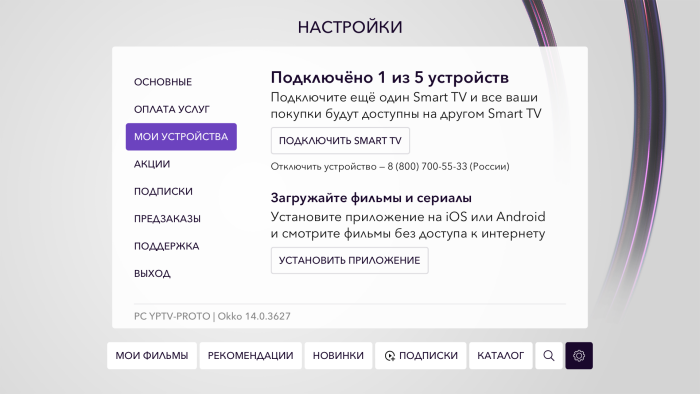Open ПОДПИСКИ in the settings sidebar
Image resolution: width=700 pixels, height=394 pixels.
coord(163,191)
